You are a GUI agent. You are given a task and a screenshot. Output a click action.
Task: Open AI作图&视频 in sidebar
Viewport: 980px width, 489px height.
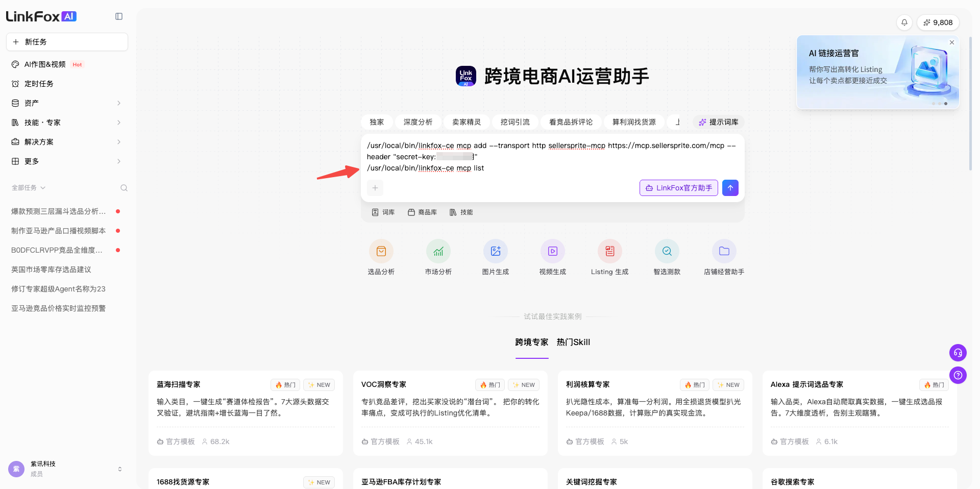[67, 64]
